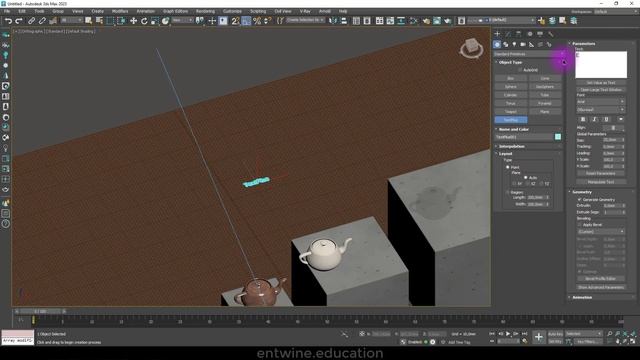The image size is (640, 360).
Task: Activate the Select and Scale tool
Action: [155, 21]
